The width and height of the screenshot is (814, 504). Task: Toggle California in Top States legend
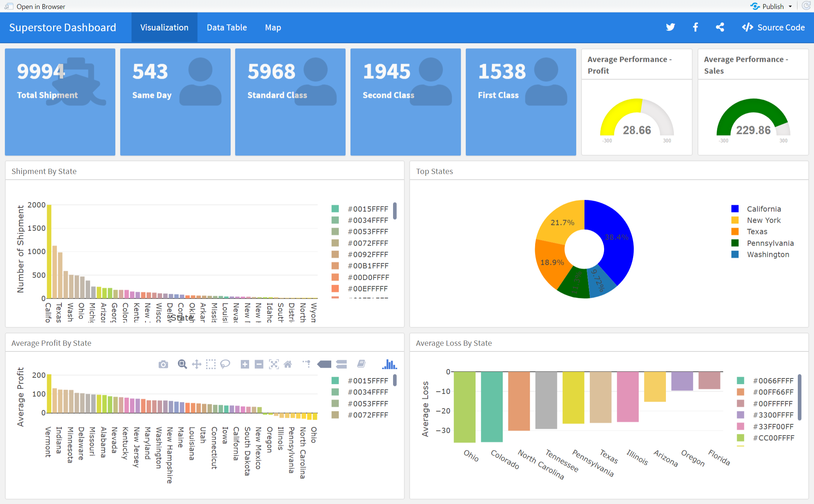[x=756, y=209]
